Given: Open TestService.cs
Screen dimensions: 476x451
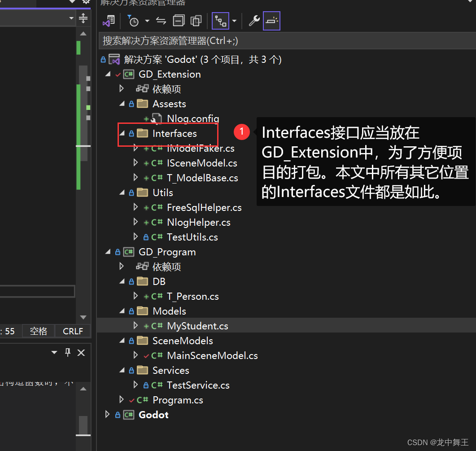Looking at the screenshot, I should click(x=198, y=385).
